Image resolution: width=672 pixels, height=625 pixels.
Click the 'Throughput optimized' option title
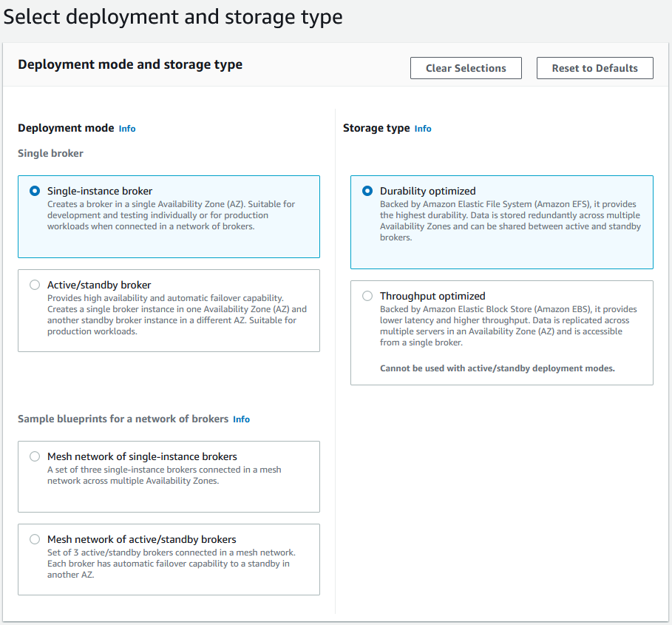click(432, 296)
